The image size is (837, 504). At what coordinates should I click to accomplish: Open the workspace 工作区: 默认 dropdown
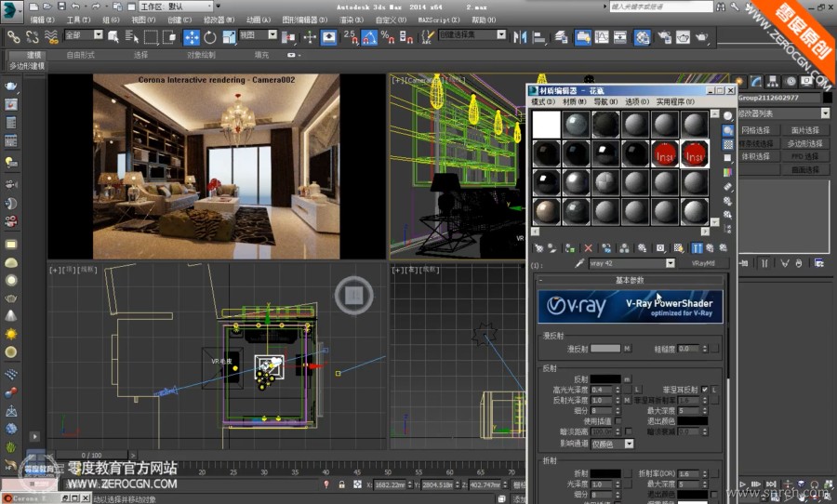[177, 7]
